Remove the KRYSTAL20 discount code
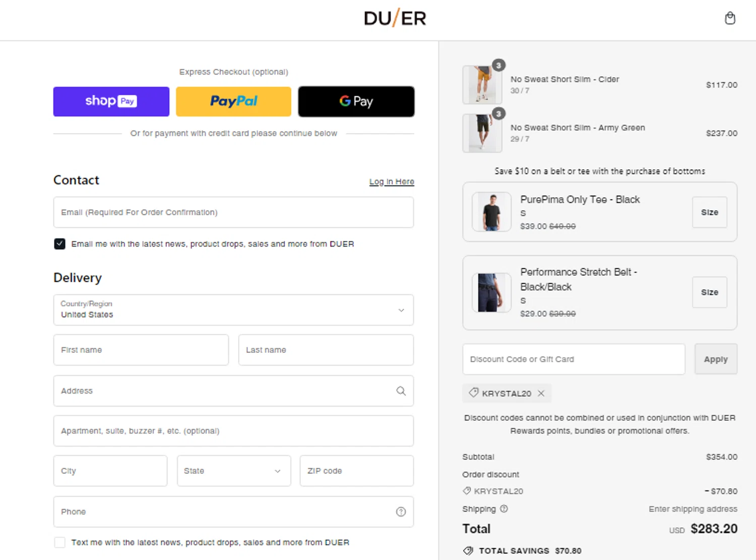This screenshot has width=756, height=560. point(541,393)
